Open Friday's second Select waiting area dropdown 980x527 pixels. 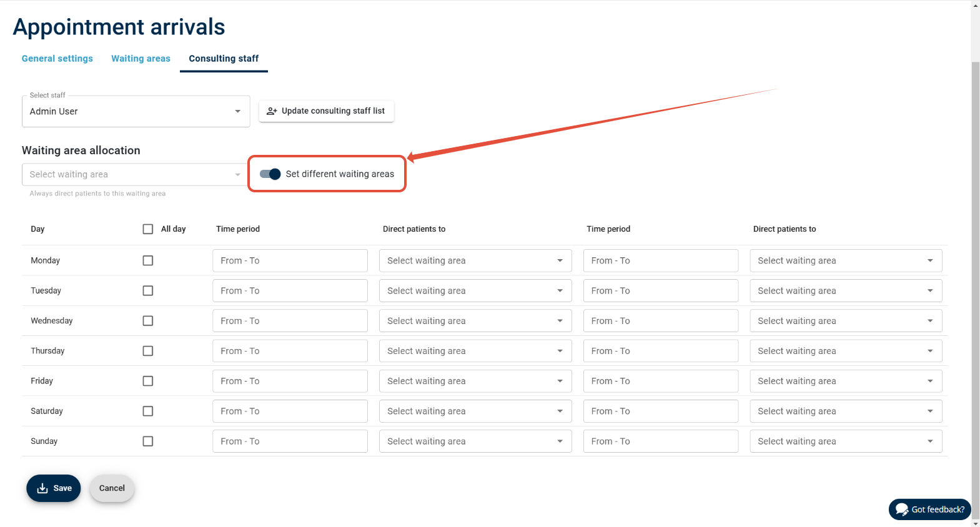pos(846,381)
